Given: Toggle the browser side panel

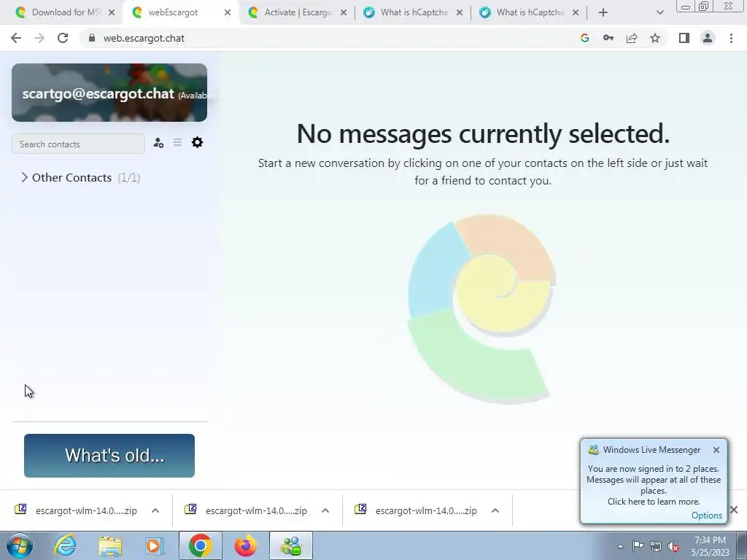Looking at the screenshot, I should 684,38.
